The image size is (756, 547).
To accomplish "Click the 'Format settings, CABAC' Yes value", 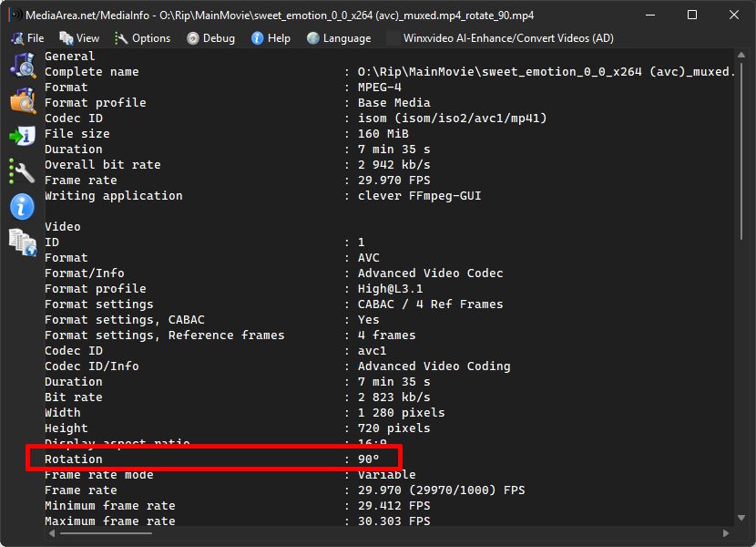I will [x=368, y=320].
